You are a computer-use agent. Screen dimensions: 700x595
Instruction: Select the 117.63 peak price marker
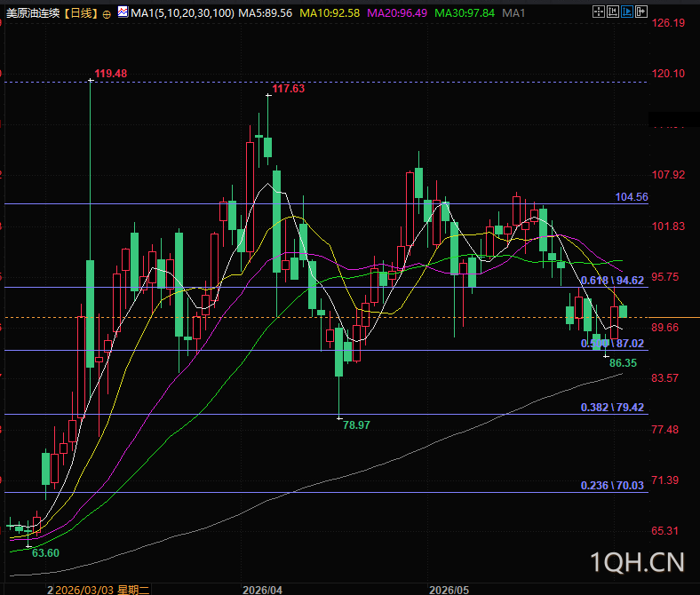click(289, 89)
